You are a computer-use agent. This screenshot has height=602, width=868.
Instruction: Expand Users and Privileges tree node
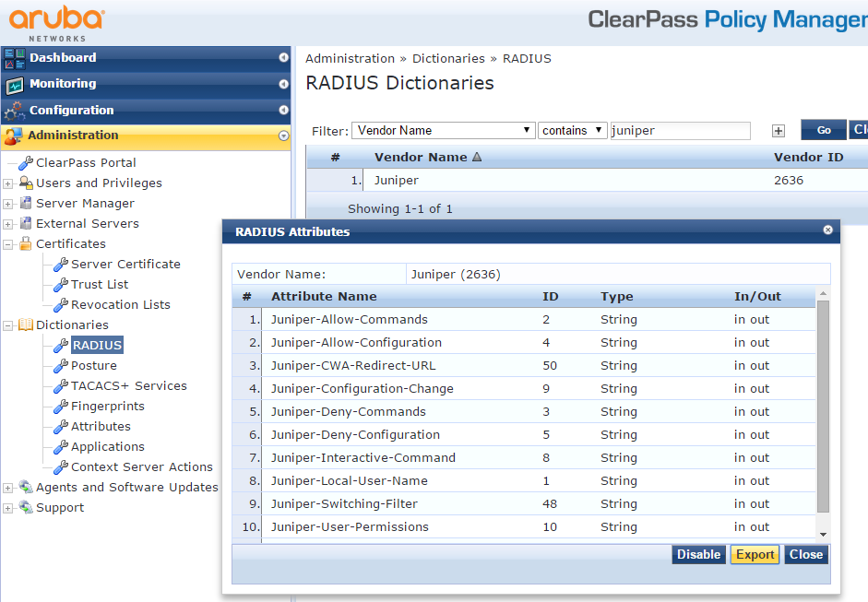7,183
